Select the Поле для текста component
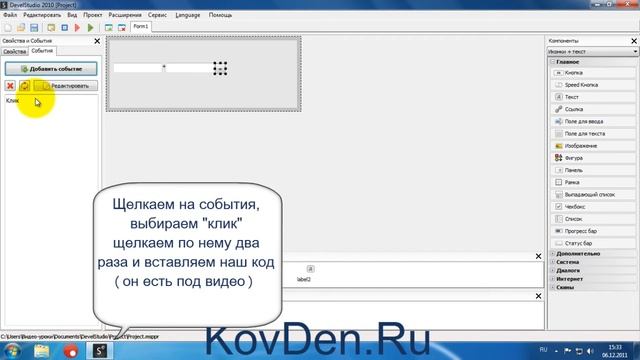The image size is (640, 360). [593, 134]
